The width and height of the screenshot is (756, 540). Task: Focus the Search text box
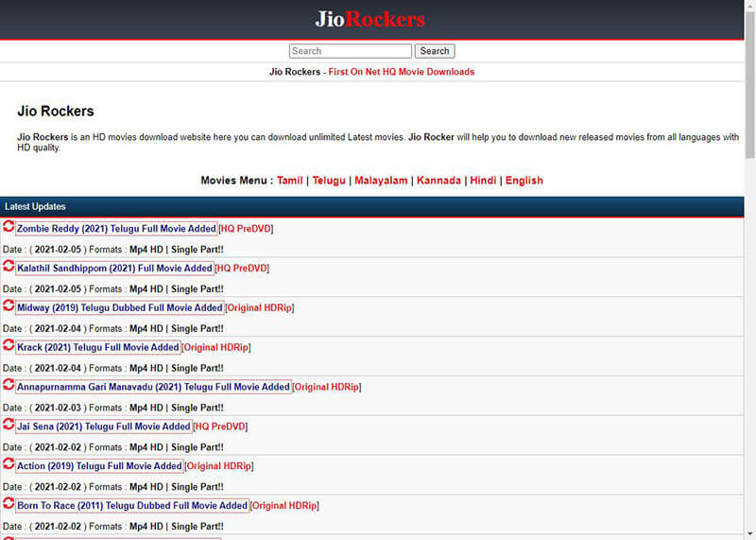click(x=351, y=51)
